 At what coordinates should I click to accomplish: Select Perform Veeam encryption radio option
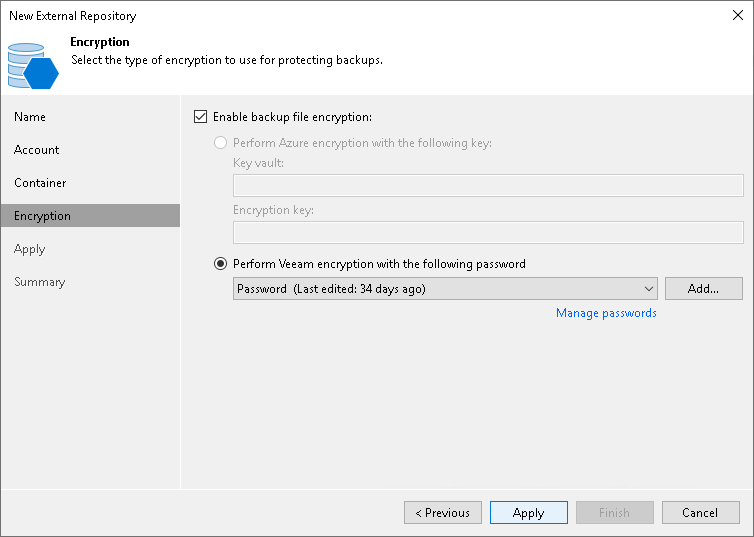point(221,264)
